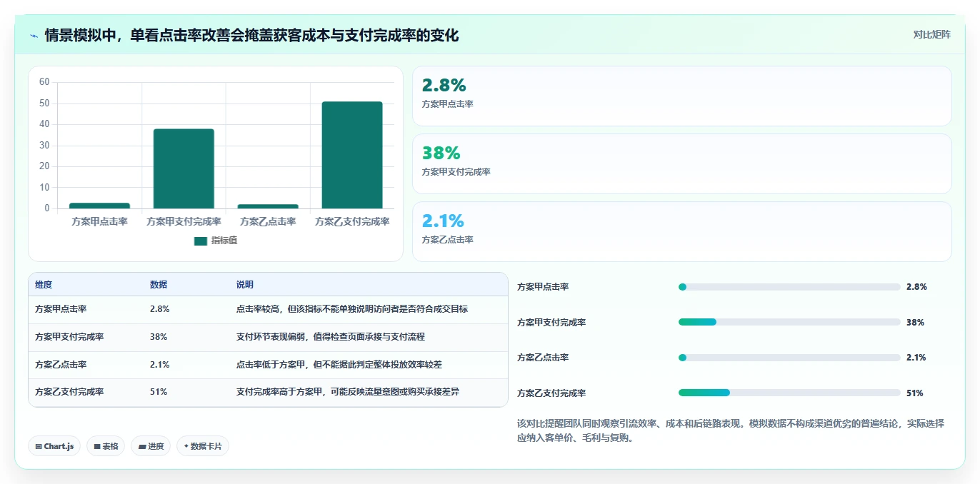Click the 51% label beside progress bar
The image size is (980, 484).
click(914, 393)
